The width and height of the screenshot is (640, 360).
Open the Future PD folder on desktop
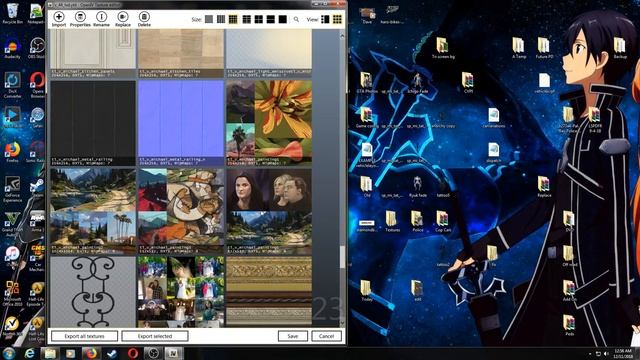tap(544, 48)
